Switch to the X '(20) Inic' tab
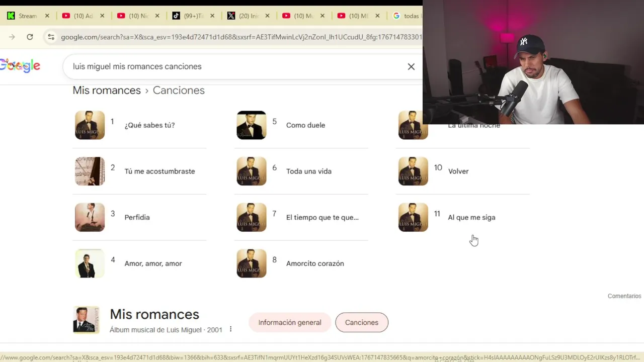Image resolution: width=644 pixels, height=362 pixels. coord(249,16)
